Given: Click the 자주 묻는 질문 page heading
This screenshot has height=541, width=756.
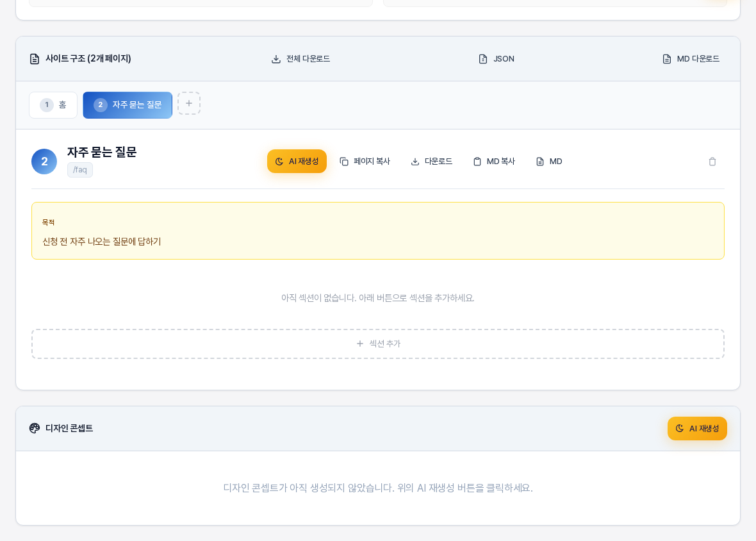Looking at the screenshot, I should pos(102,153).
